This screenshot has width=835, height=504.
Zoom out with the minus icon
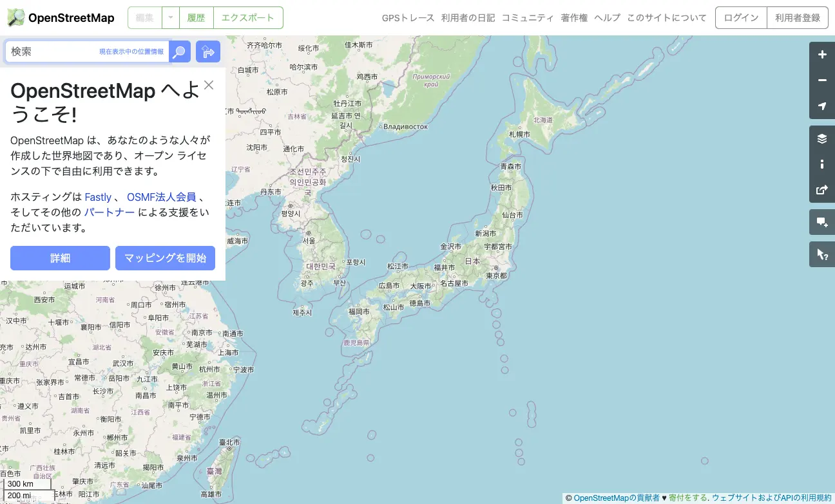tap(821, 80)
